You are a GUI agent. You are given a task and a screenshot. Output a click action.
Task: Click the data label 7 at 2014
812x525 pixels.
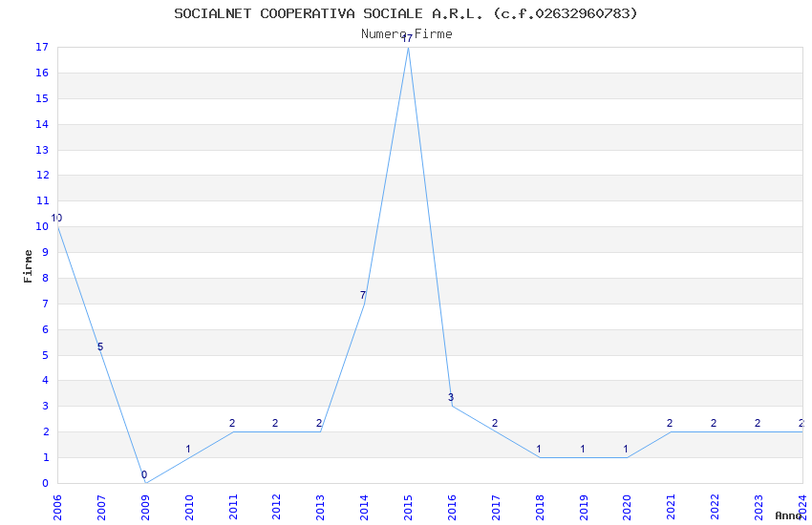coord(363,295)
